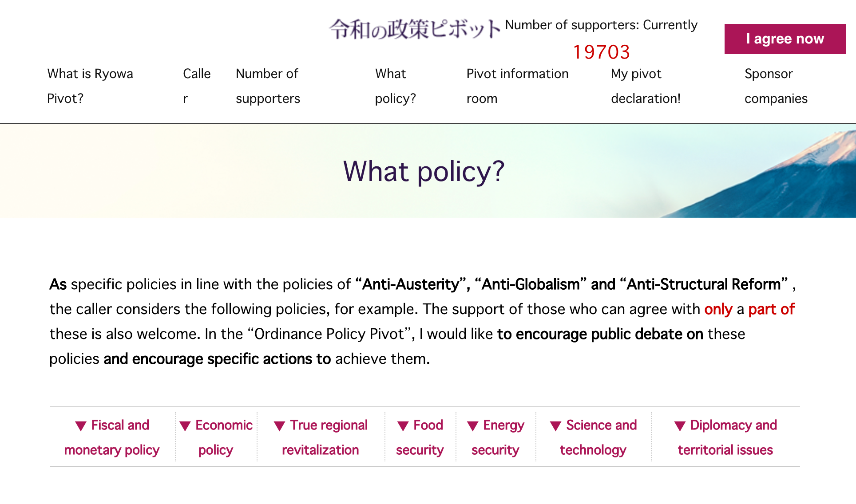Screen dimensions: 856x504
Task: Expand the Science and technology section
Action: coord(594,437)
